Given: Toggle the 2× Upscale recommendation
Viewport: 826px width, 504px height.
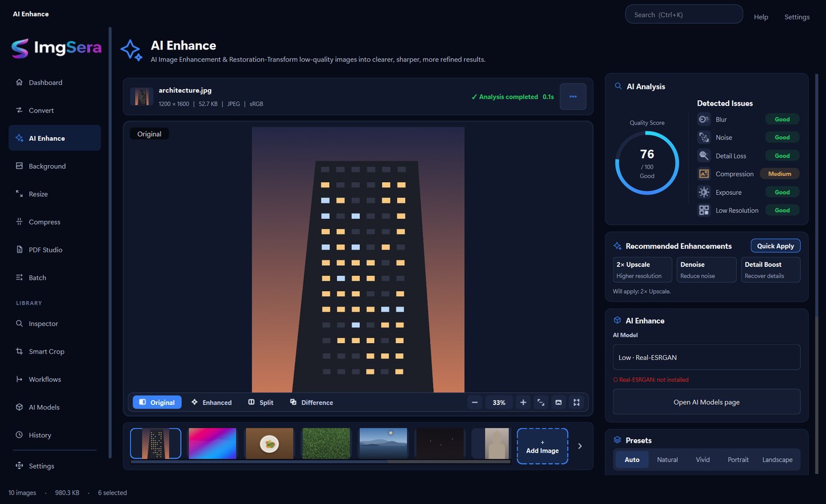Looking at the screenshot, I should tap(643, 269).
